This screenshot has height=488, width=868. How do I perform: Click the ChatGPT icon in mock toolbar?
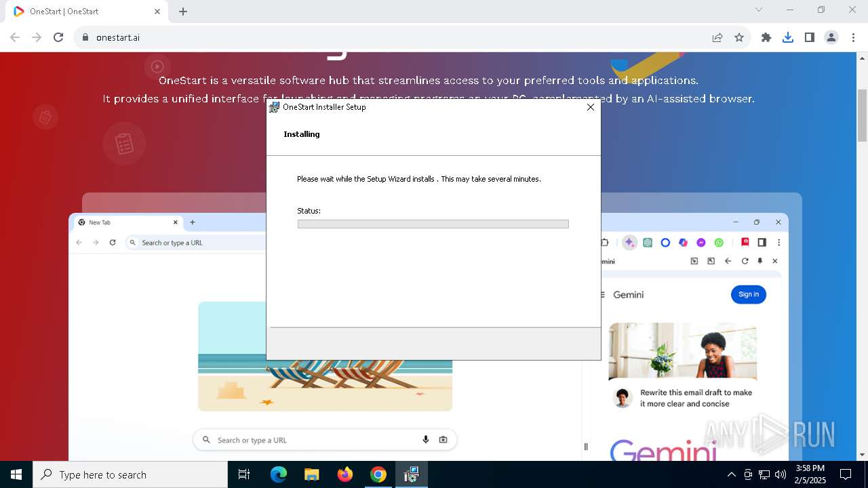coord(648,243)
